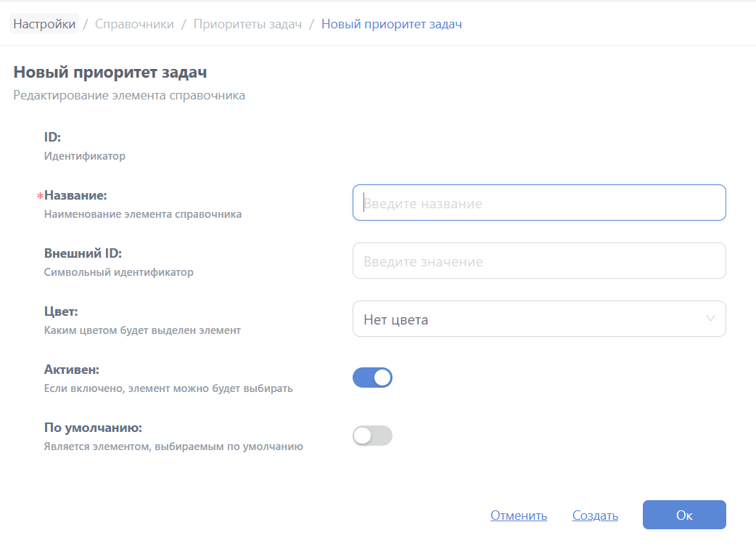The height and width of the screenshot is (551, 756).
Task: Click the 'Новый приоритет задач' page heading
Action: [x=110, y=73]
